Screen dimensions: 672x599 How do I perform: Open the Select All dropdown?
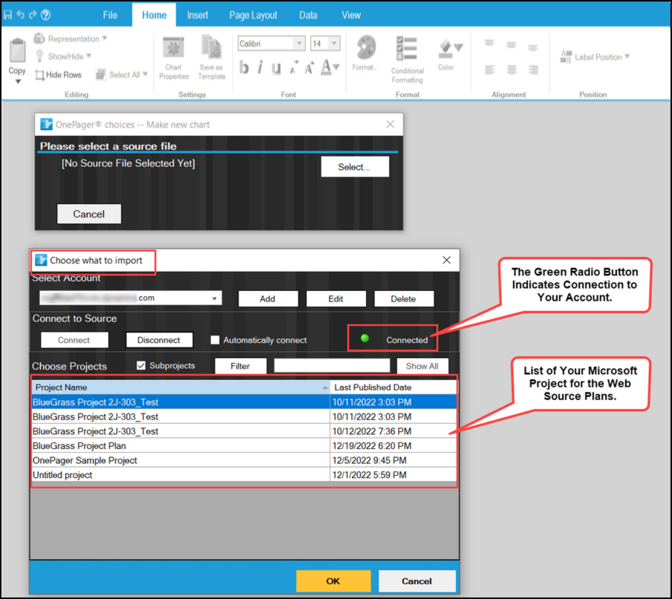pos(121,75)
